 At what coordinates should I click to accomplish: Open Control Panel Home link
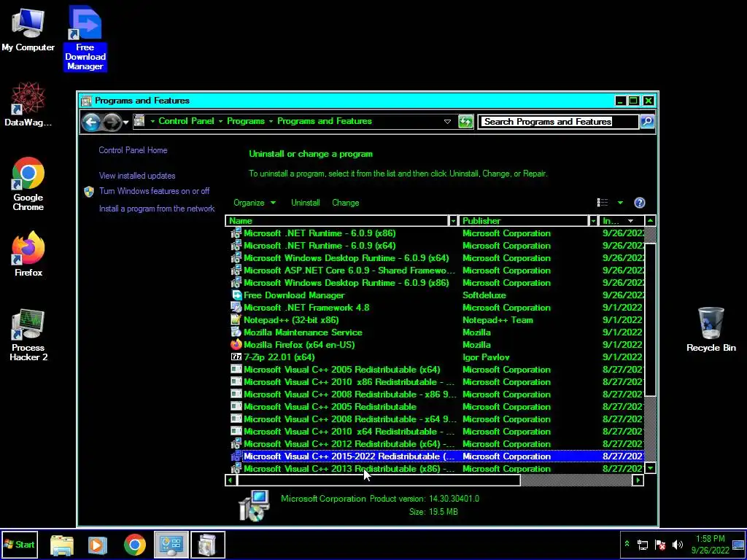133,150
